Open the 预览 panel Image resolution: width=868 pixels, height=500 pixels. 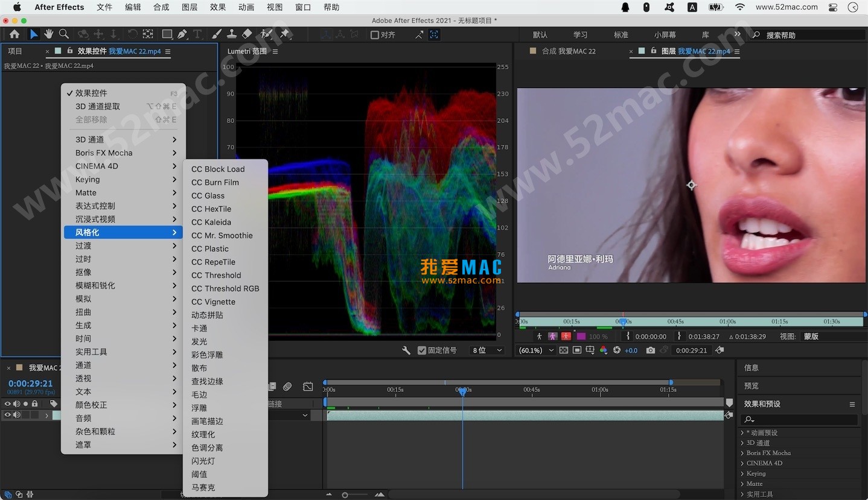[752, 385]
